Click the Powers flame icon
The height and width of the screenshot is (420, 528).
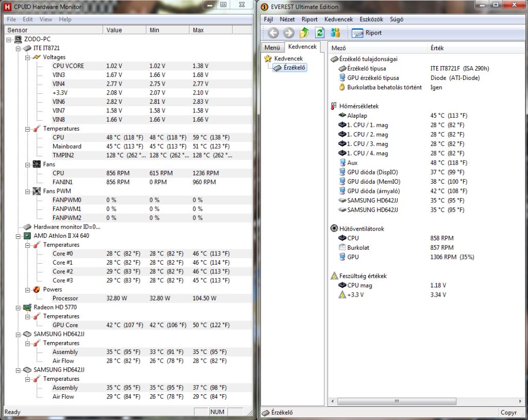37,289
